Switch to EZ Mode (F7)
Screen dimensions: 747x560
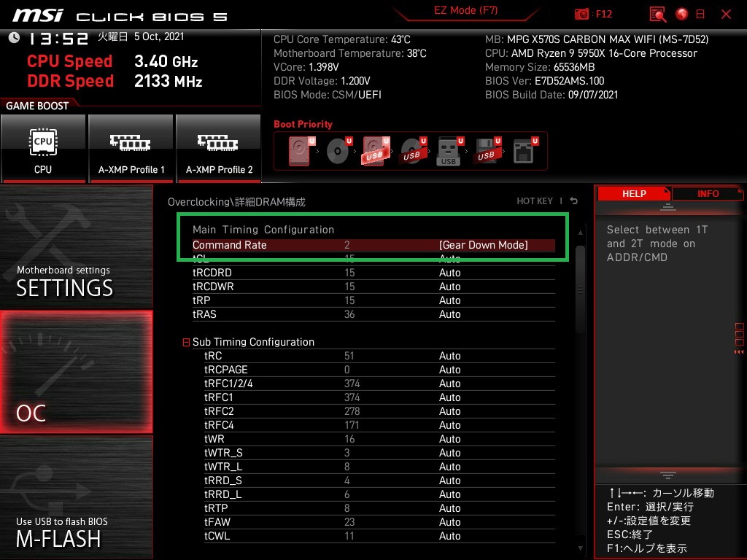coord(466,10)
